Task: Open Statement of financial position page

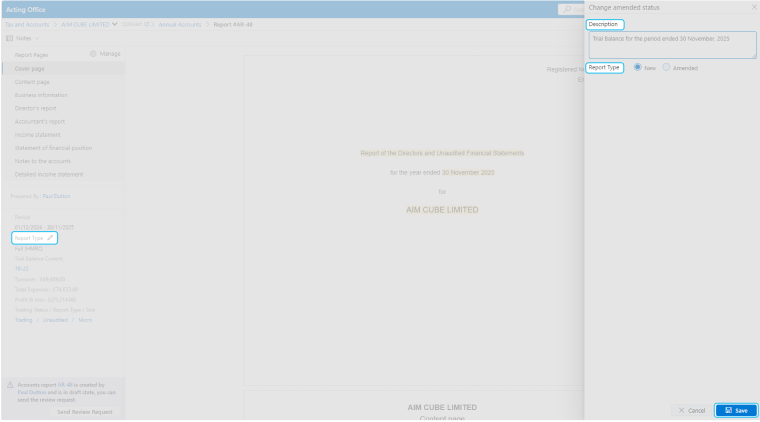Action: pyautogui.click(x=53, y=147)
